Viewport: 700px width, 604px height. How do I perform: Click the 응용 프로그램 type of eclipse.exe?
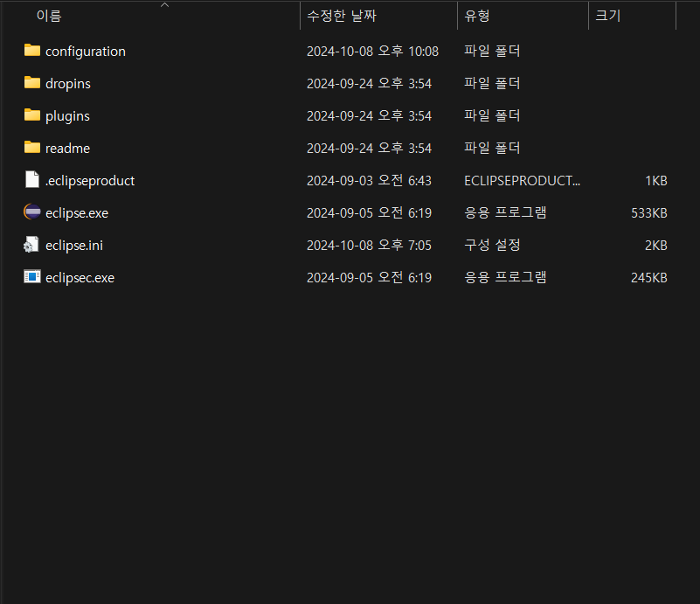[x=505, y=212]
